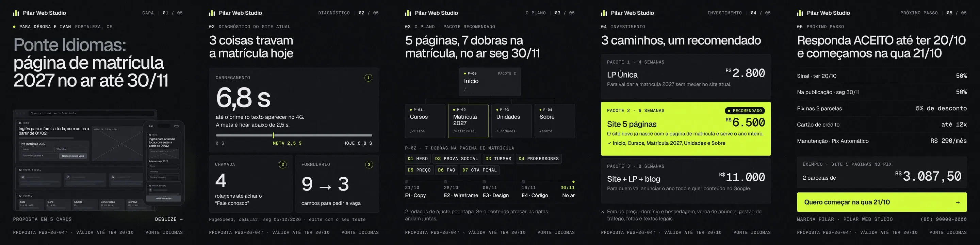Click Quero começar na qua 21/10 button
The height and width of the screenshot is (245, 980).
click(882, 202)
